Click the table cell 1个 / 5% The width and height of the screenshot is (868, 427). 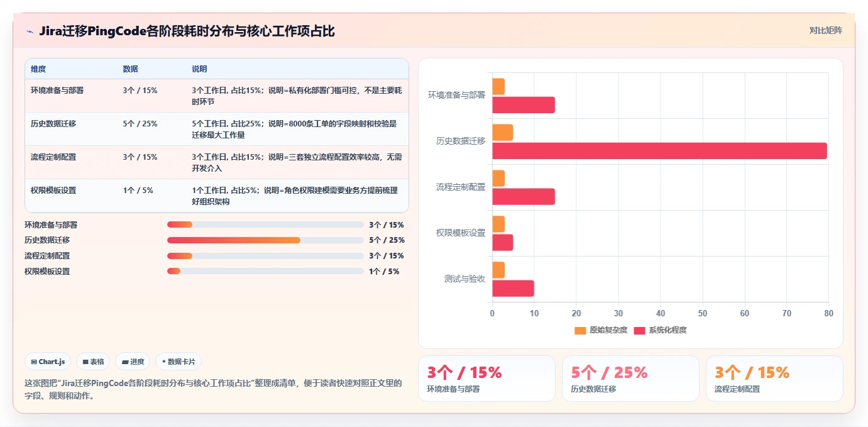pos(138,191)
